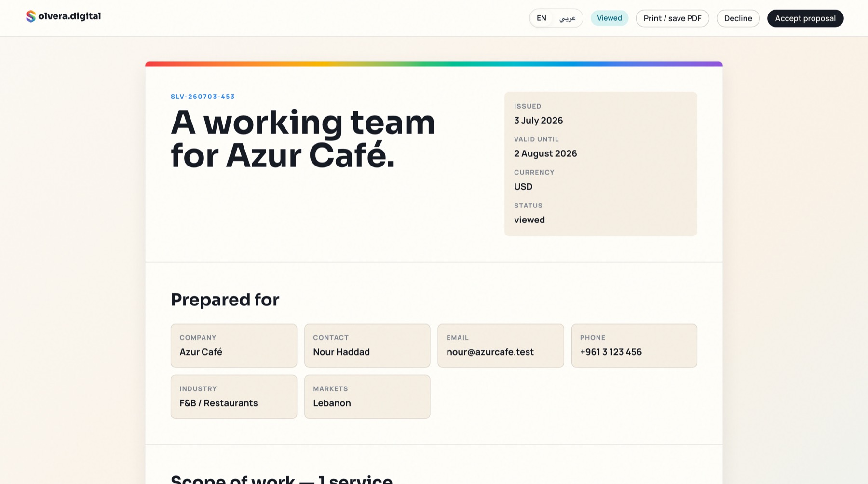Click currency value 'USD'
Screen dimensions: 868x484
[523, 187]
